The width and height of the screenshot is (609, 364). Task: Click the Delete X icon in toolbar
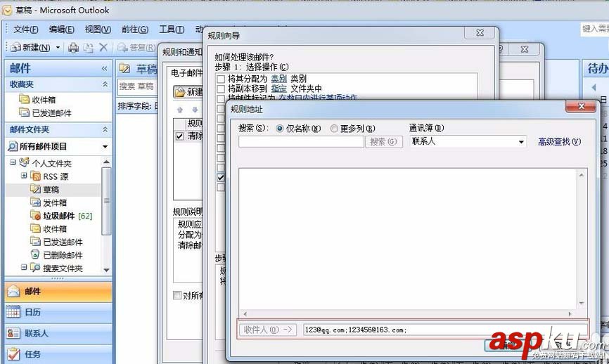pos(103,47)
